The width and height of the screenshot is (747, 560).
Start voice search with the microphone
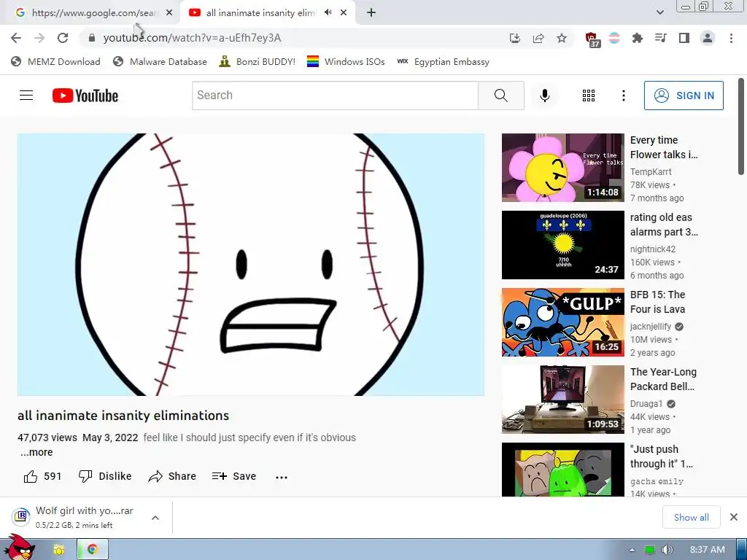(545, 96)
